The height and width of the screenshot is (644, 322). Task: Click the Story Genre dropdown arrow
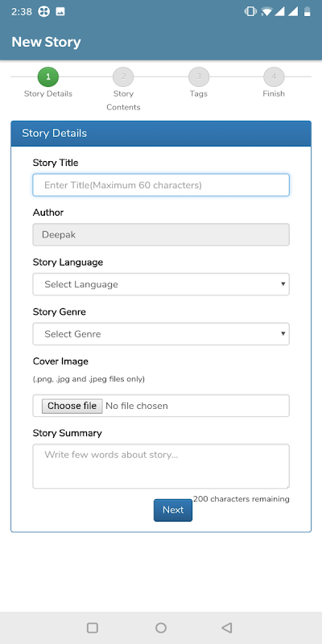[283, 333]
